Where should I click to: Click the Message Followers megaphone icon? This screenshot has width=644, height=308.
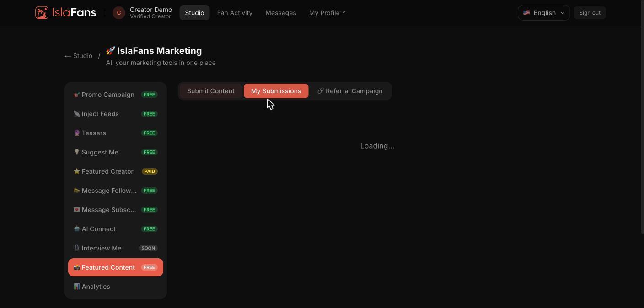pyautogui.click(x=77, y=191)
